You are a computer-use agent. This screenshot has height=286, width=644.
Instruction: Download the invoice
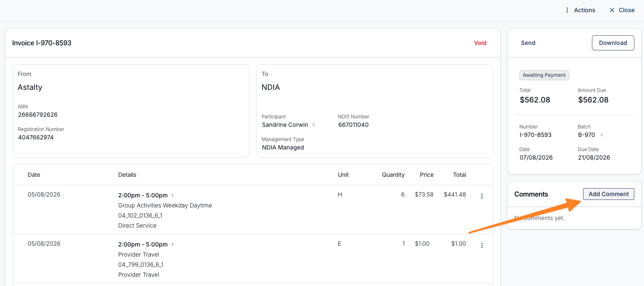click(x=613, y=43)
